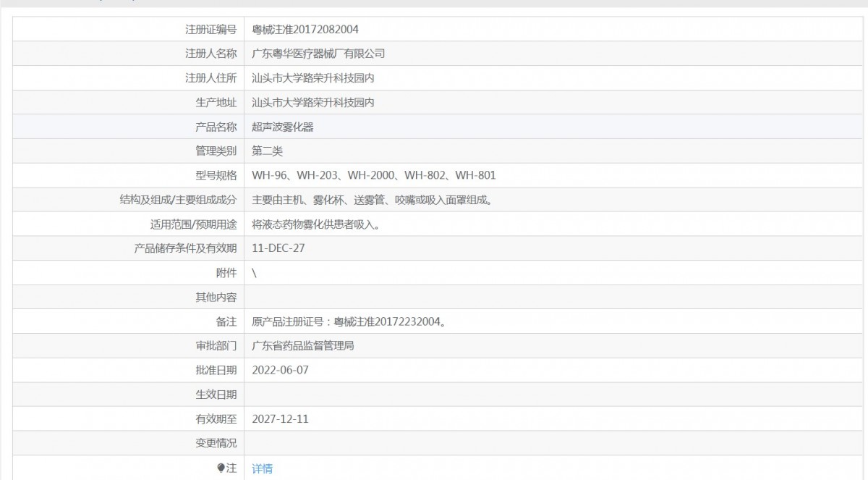This screenshot has width=868, height=480.
Task: Click the 生产地址 label
Action: (216, 103)
